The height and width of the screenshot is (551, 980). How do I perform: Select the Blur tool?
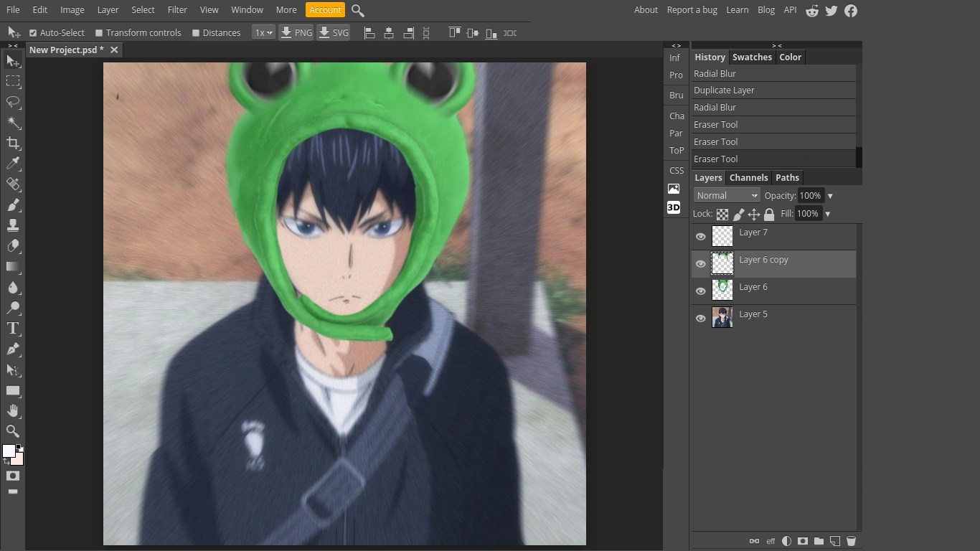pyautogui.click(x=13, y=288)
